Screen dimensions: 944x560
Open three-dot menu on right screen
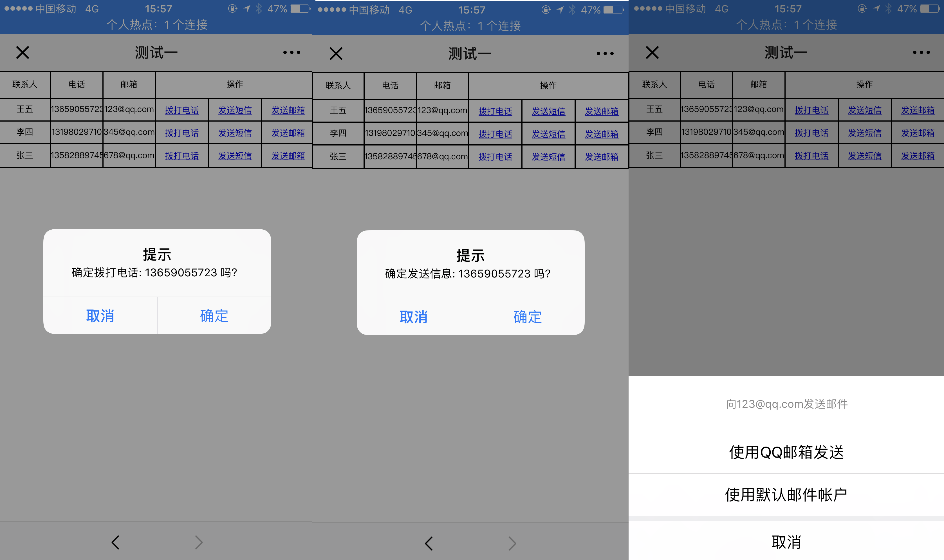click(x=921, y=52)
